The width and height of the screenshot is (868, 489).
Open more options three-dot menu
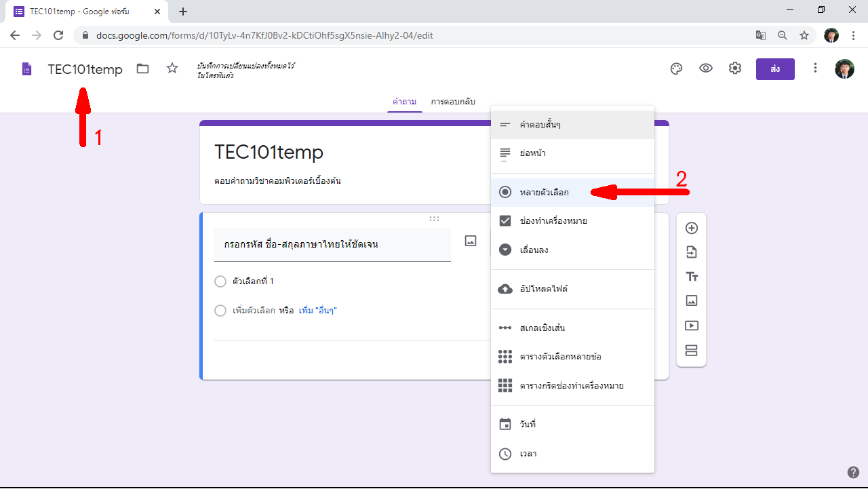point(816,69)
